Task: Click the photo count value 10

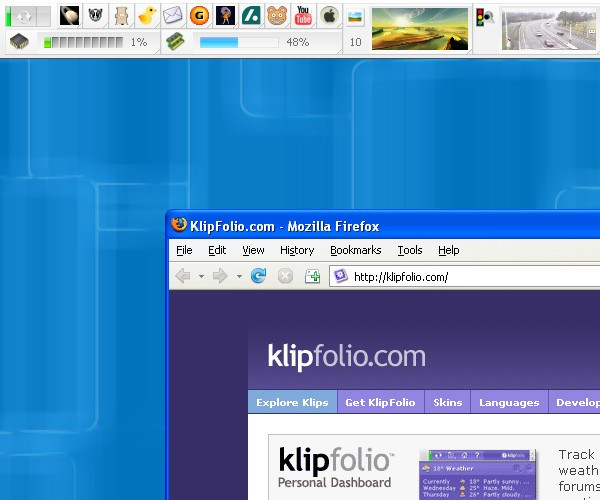Action: click(x=355, y=42)
